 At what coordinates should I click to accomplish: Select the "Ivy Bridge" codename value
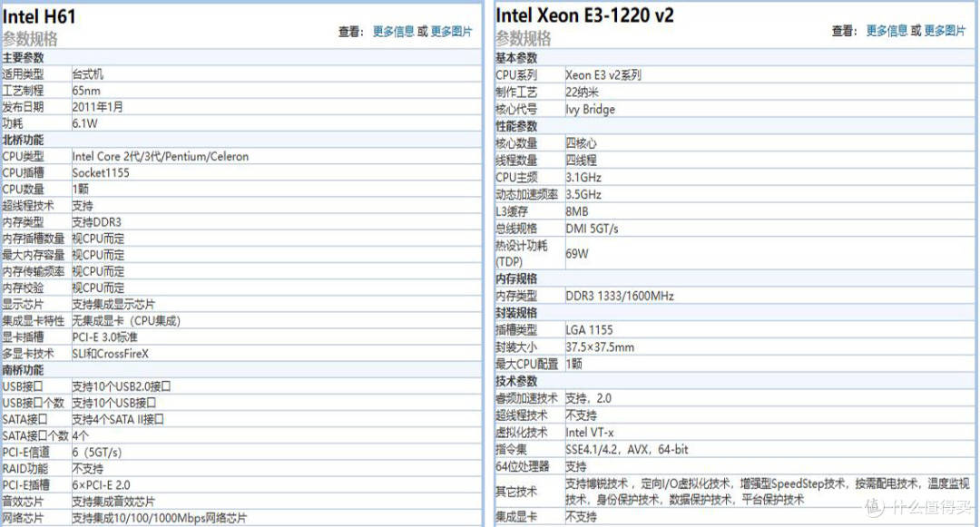pos(591,109)
